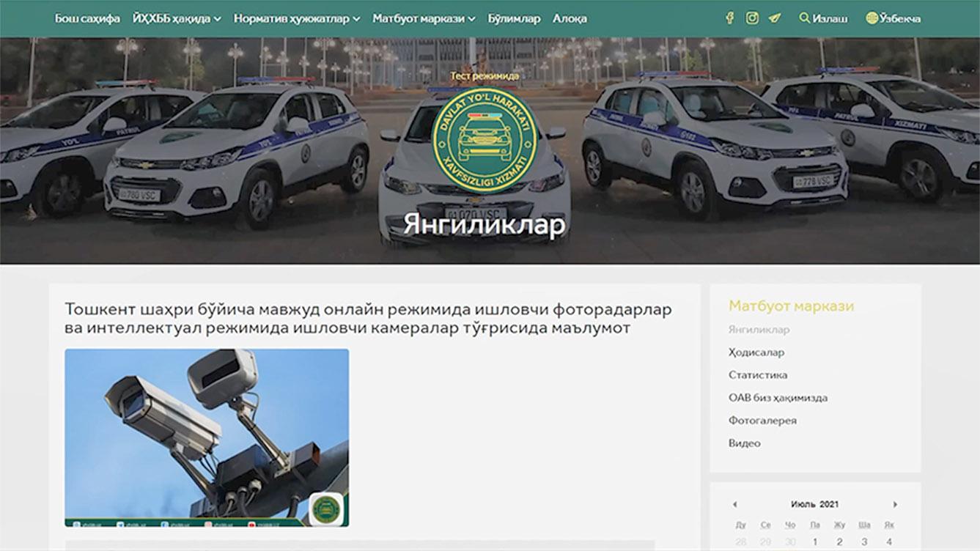Go to previous month in calendar

point(734,505)
